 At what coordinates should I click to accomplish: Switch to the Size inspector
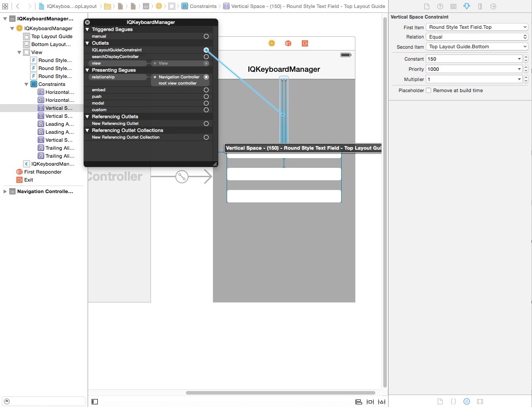480,7
